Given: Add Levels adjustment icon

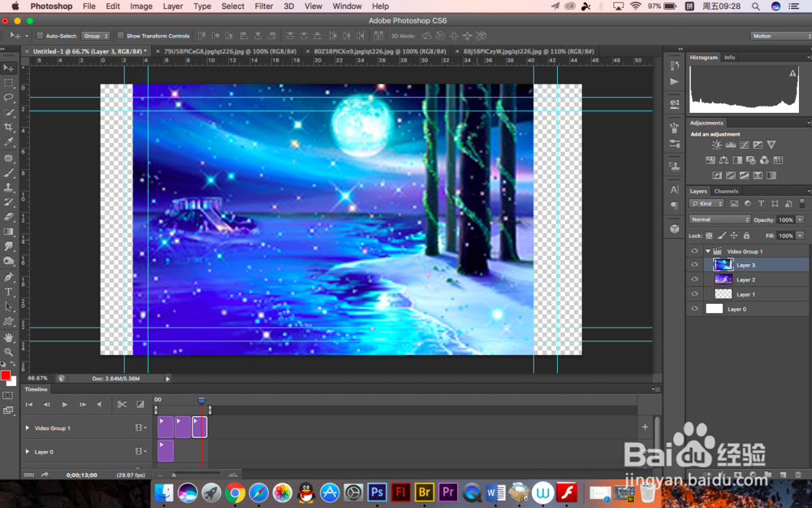Looking at the screenshot, I should [731, 145].
